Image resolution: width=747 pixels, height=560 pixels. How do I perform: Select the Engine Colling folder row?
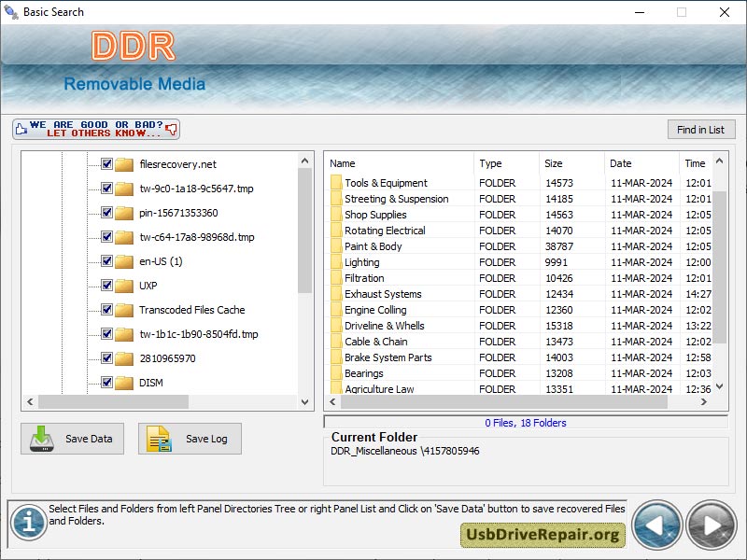click(x=520, y=310)
